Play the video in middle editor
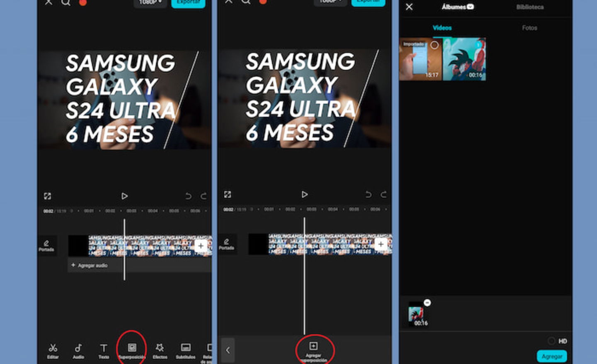 (305, 194)
